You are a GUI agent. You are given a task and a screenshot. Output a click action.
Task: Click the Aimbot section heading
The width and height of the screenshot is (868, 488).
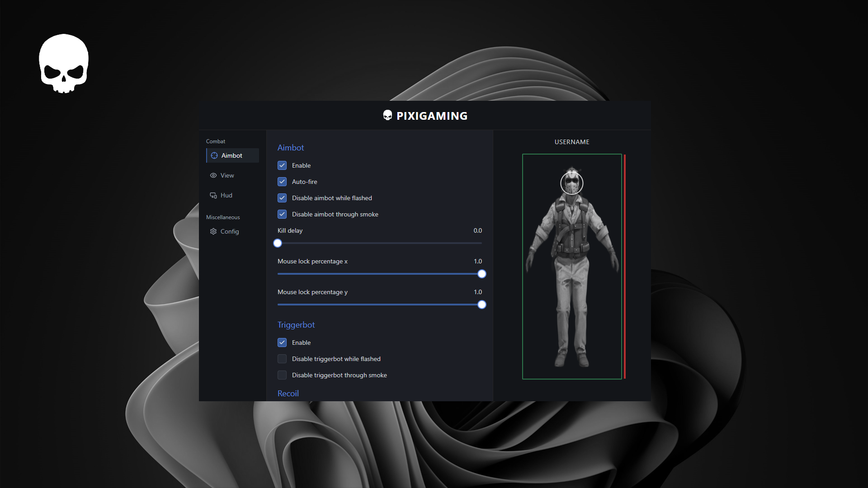pyautogui.click(x=291, y=148)
